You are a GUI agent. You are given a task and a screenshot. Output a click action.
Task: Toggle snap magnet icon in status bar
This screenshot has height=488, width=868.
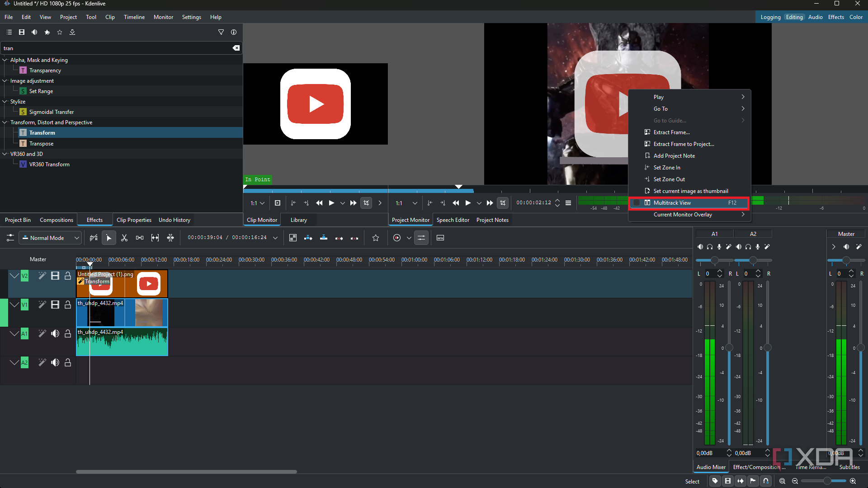tap(766, 481)
